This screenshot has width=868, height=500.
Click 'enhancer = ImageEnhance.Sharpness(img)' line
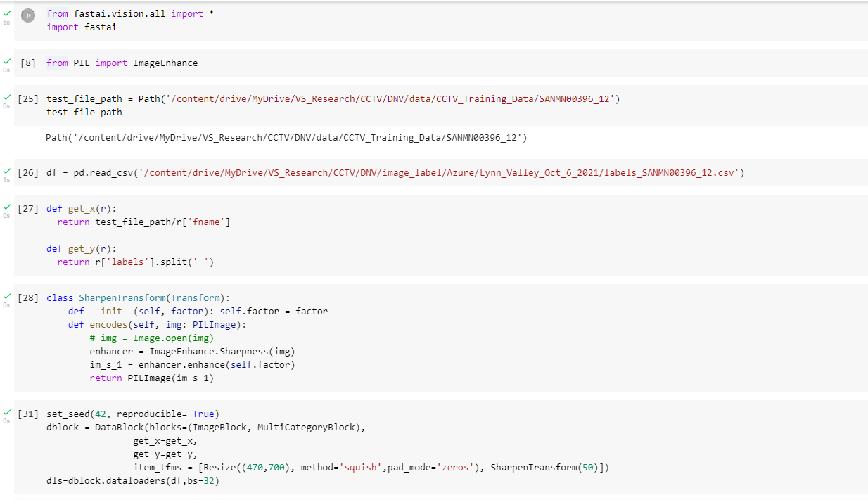click(193, 352)
